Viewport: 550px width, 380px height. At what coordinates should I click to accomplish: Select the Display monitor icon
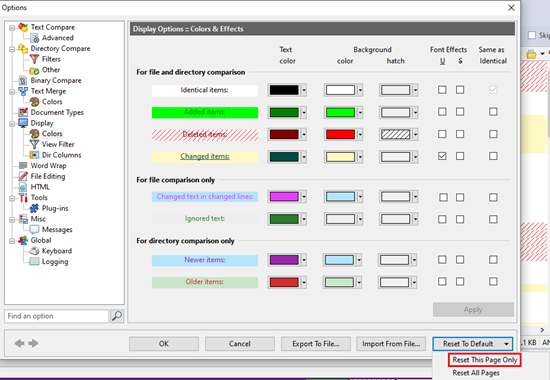pos(23,123)
